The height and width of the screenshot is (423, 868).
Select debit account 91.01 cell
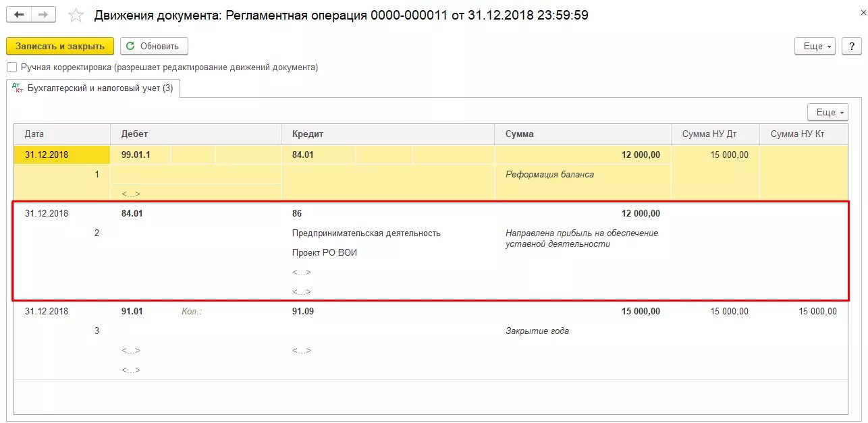click(132, 311)
